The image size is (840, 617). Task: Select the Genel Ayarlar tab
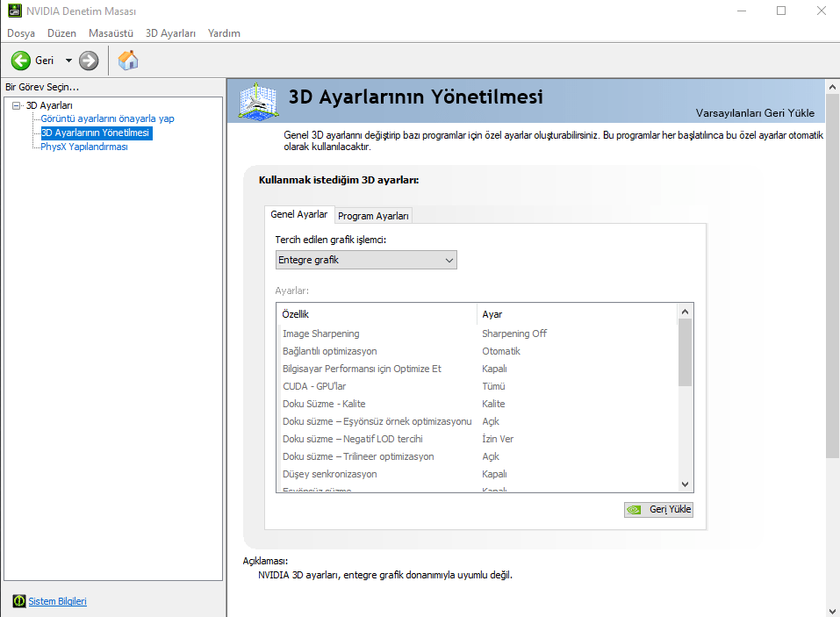tap(299, 214)
